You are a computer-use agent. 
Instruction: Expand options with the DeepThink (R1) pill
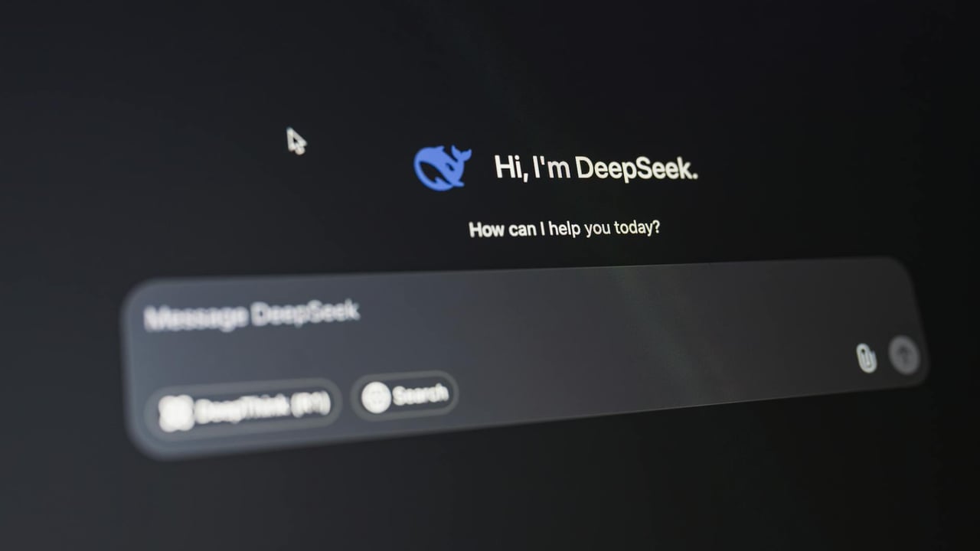point(247,403)
